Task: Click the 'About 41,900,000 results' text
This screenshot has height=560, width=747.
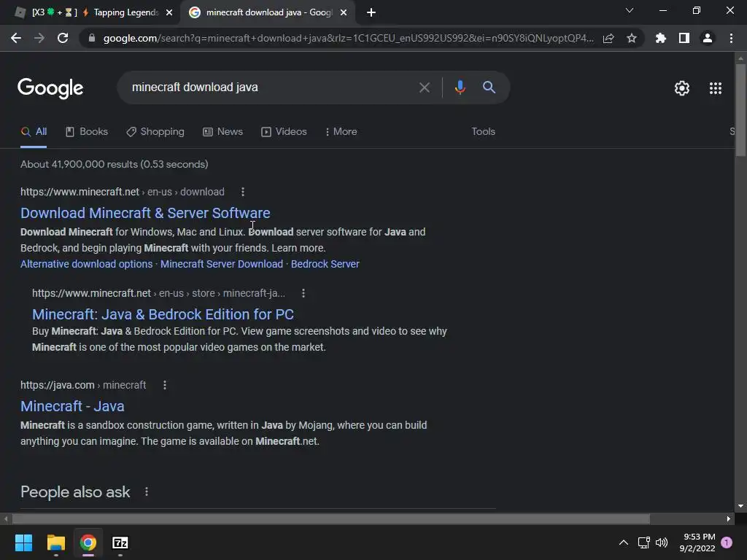Action: coord(115,165)
